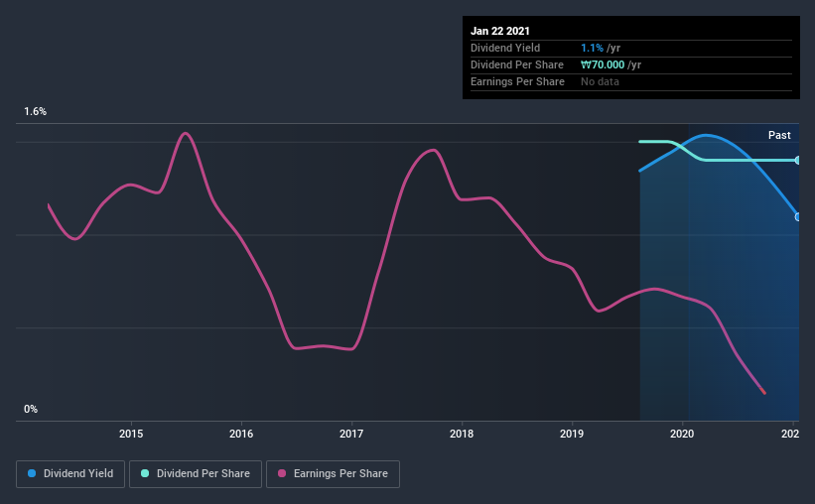Click the Jan 22 2021 tooltip date
815x504 pixels.
[x=500, y=31]
